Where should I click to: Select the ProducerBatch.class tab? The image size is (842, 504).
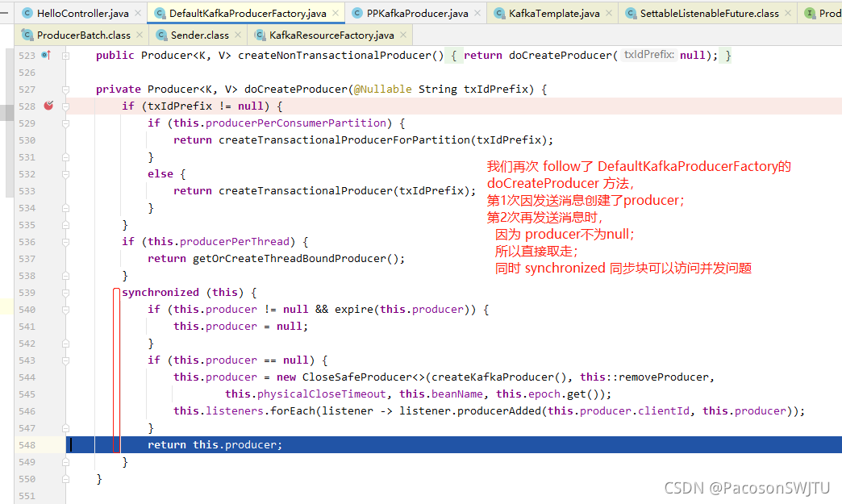[84, 35]
